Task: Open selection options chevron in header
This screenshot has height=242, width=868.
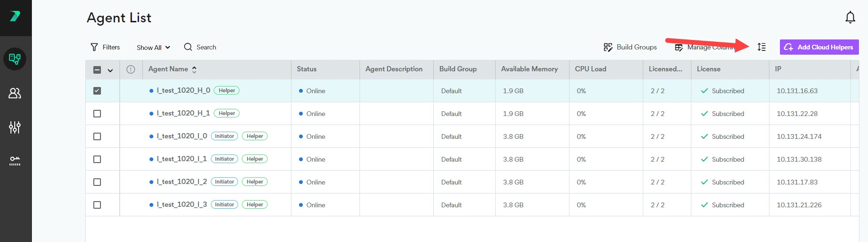Action: [110, 70]
